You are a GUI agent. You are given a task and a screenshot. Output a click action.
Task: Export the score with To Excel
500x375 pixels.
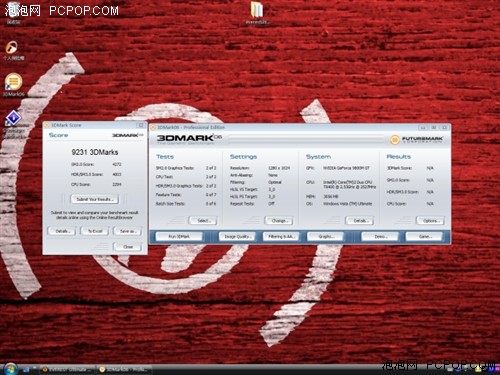[x=95, y=231]
